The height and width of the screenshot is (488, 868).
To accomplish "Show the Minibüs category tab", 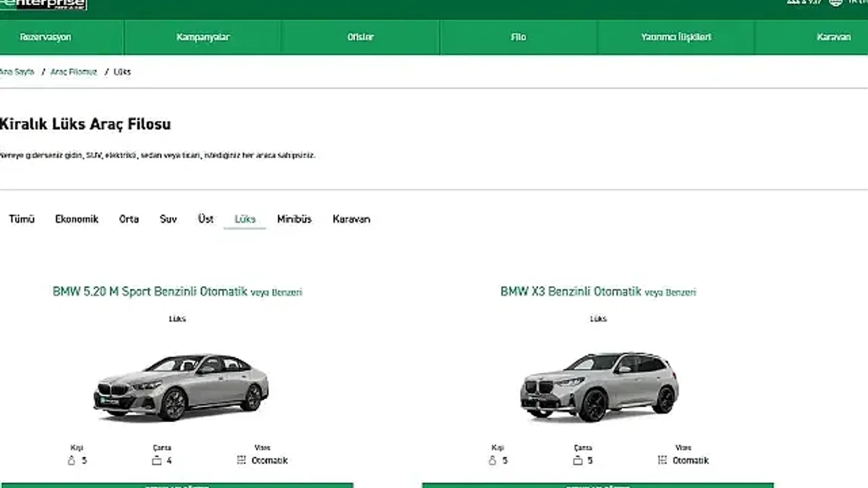I will (294, 219).
